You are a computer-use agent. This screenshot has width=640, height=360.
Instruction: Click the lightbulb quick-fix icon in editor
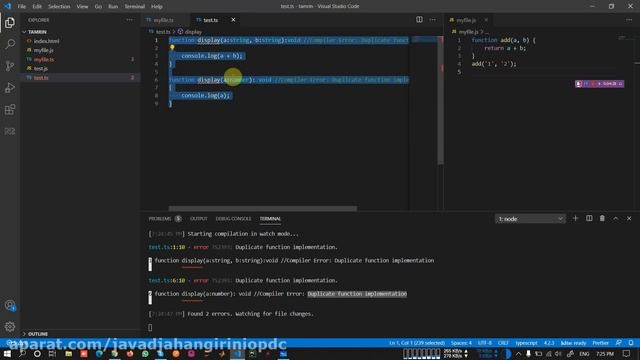tap(172, 48)
